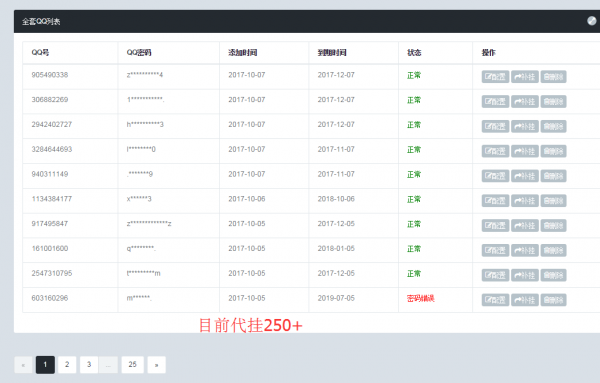Screen dimensions: 600x383
Task: Click 配置 button for QQ 917495847
Action: [495, 225]
